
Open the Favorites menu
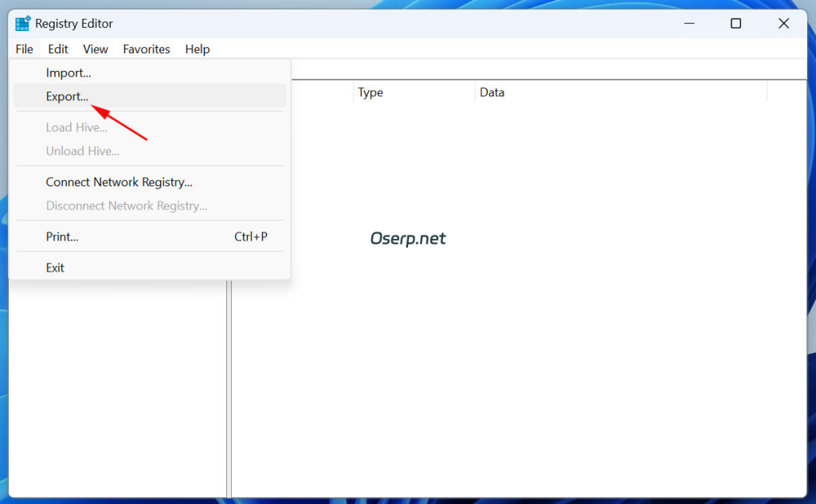tap(147, 49)
